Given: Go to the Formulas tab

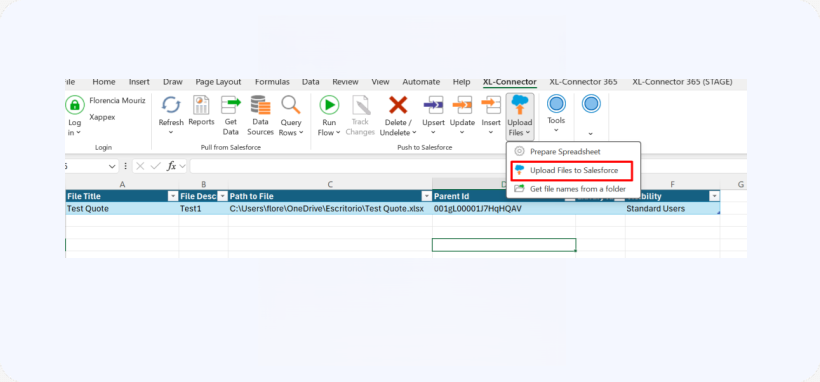Looking at the screenshot, I should (x=272, y=82).
